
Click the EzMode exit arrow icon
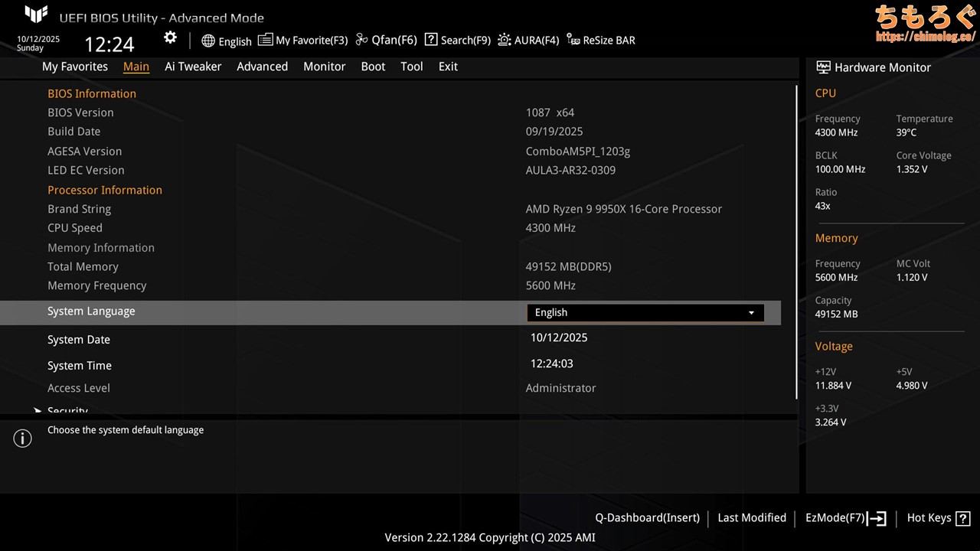pyautogui.click(x=877, y=518)
